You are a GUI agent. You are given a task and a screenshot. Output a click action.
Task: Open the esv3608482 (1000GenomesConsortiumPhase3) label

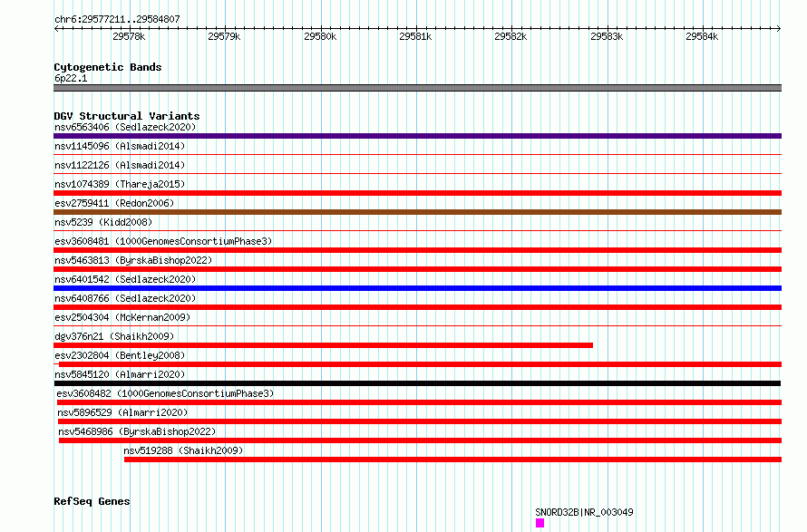165,393
